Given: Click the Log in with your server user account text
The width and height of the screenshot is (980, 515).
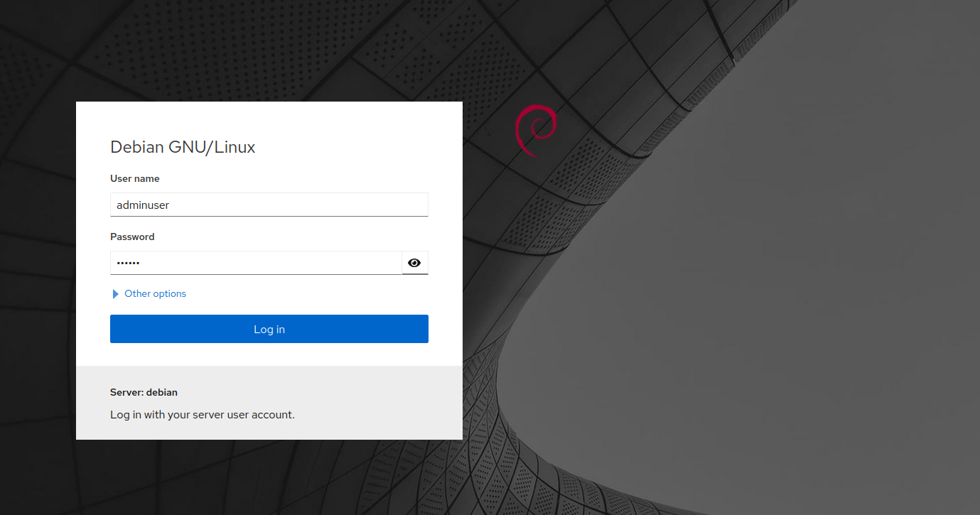Looking at the screenshot, I should [203, 414].
